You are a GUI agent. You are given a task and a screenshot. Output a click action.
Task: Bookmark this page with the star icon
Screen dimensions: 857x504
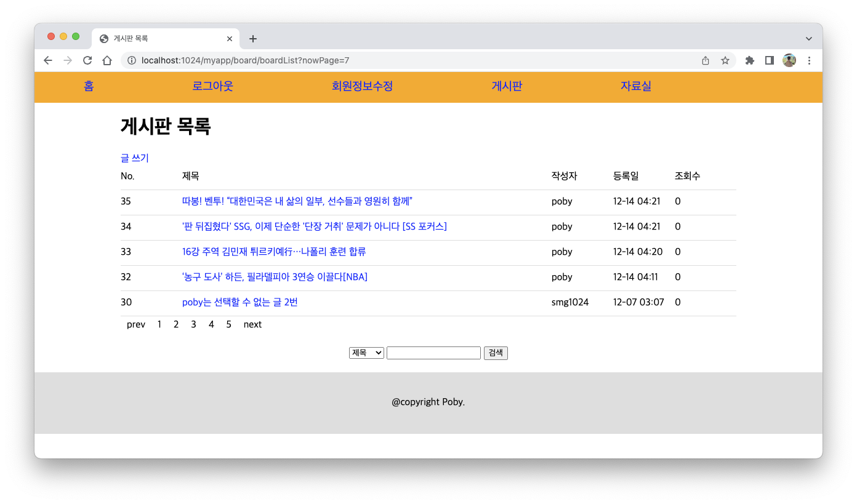coord(725,60)
